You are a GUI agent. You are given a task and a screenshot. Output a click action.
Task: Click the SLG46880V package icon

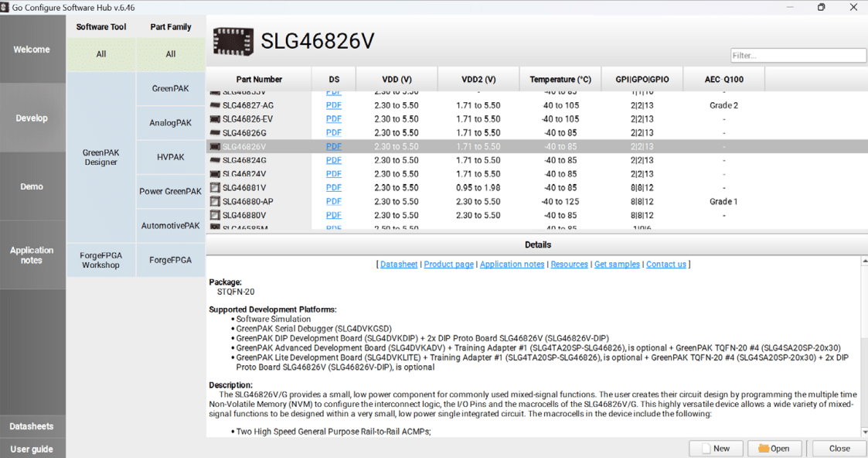pyautogui.click(x=215, y=215)
